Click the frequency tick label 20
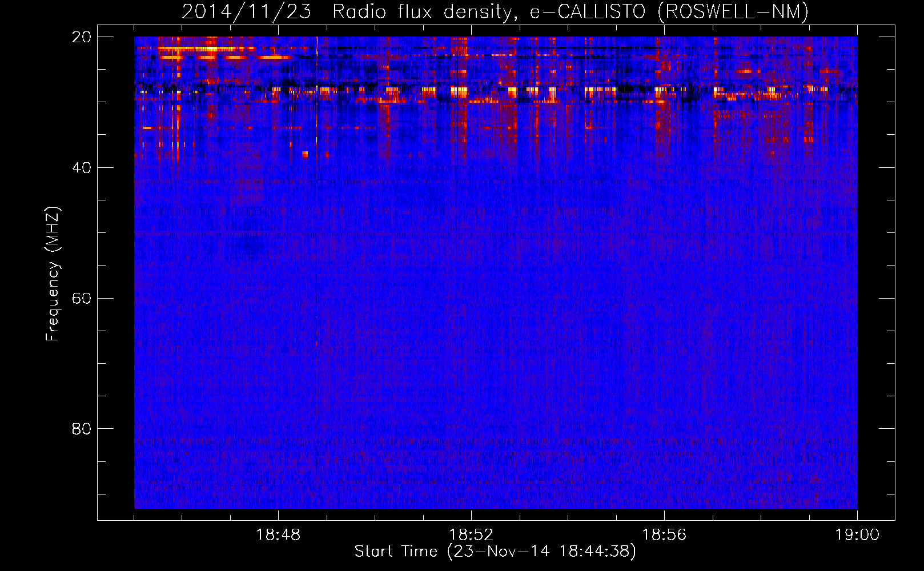Viewport: 924px width, 571px height. (x=82, y=37)
